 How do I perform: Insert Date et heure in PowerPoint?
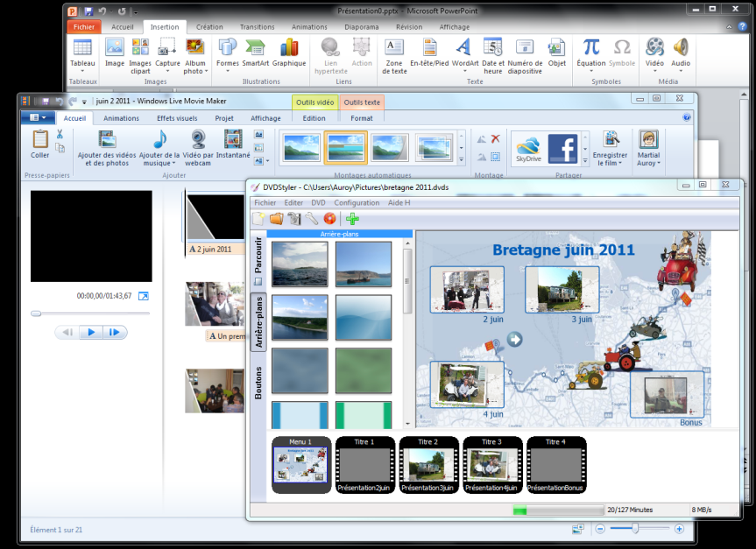point(492,56)
